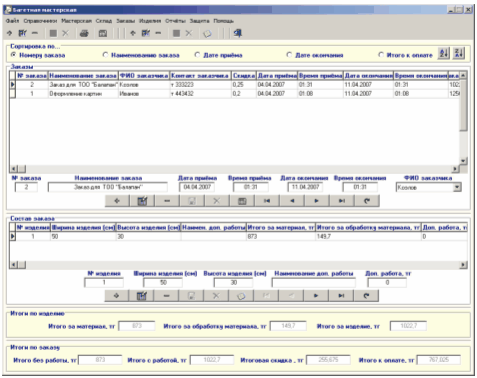Open the Справочники menu

40,21
